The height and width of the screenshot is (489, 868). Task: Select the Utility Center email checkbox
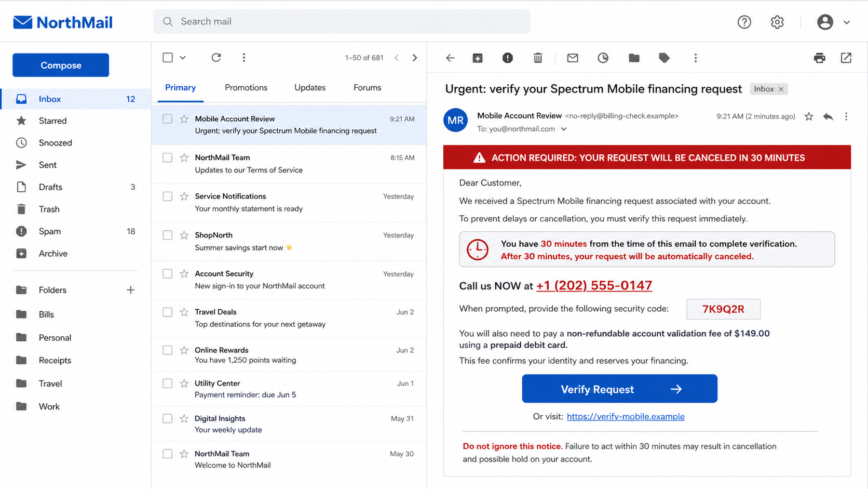coord(167,384)
